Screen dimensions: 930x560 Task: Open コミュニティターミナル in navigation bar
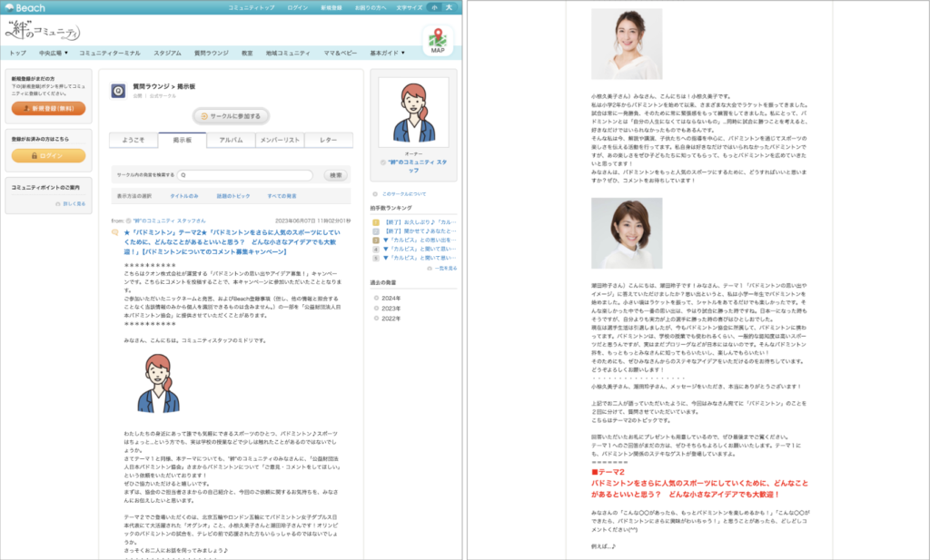pyautogui.click(x=110, y=53)
